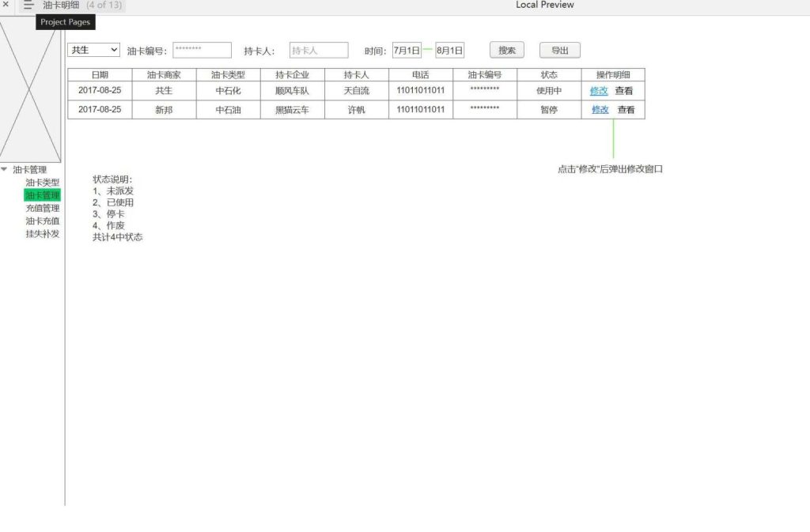Click 查看 for the 天自流 cardholder
The image size is (810, 532).
[626, 90]
